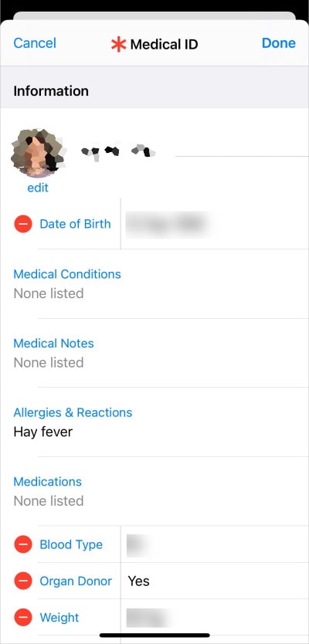Screen dimensions: 309x644
Task: Tap the home indicator bar
Action: 154,635
